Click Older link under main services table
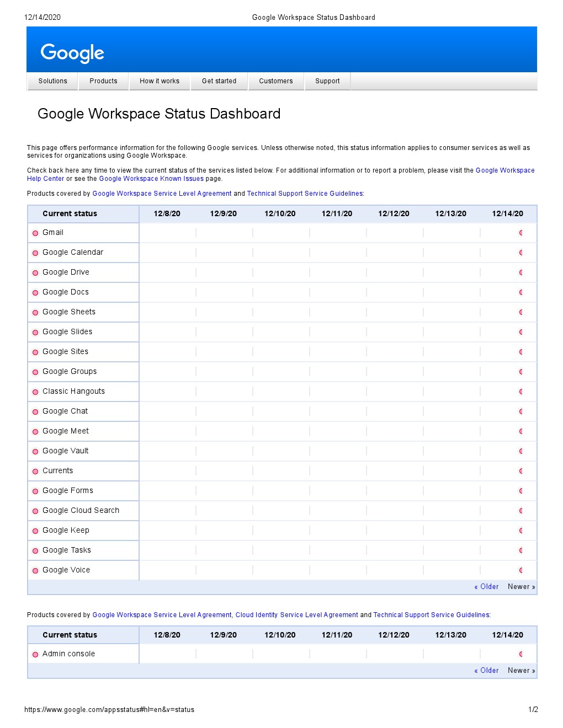The width and height of the screenshot is (563, 728). click(486, 587)
